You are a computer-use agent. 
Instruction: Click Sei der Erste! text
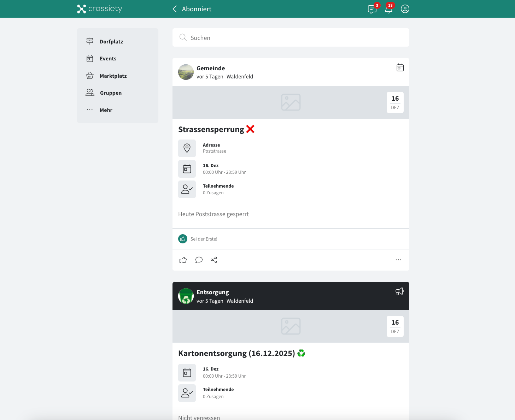[x=204, y=239]
